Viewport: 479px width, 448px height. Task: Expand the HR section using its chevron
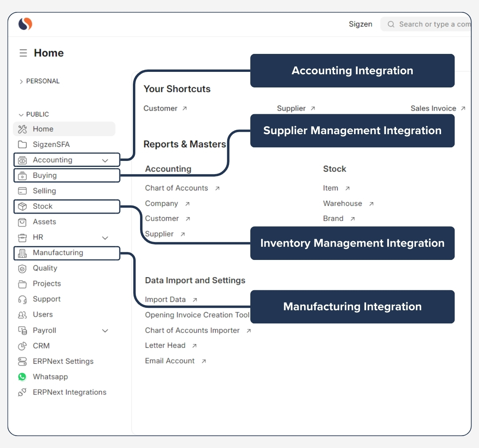click(105, 238)
